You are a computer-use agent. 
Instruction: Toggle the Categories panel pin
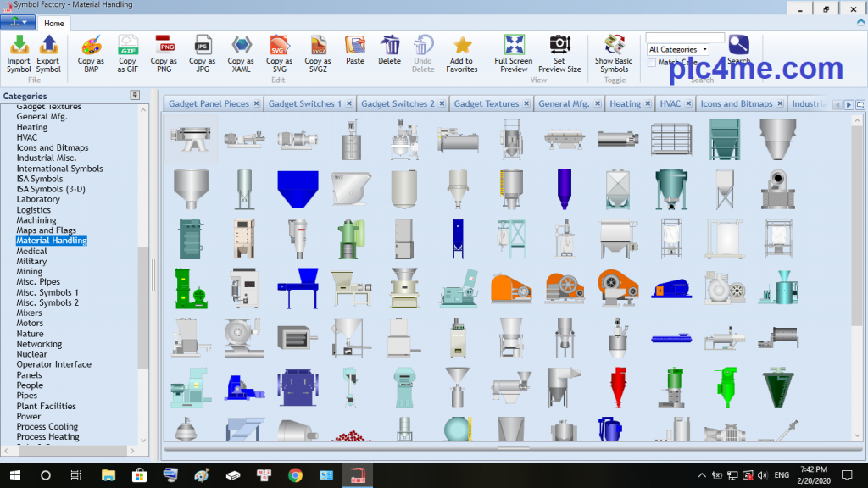point(134,95)
